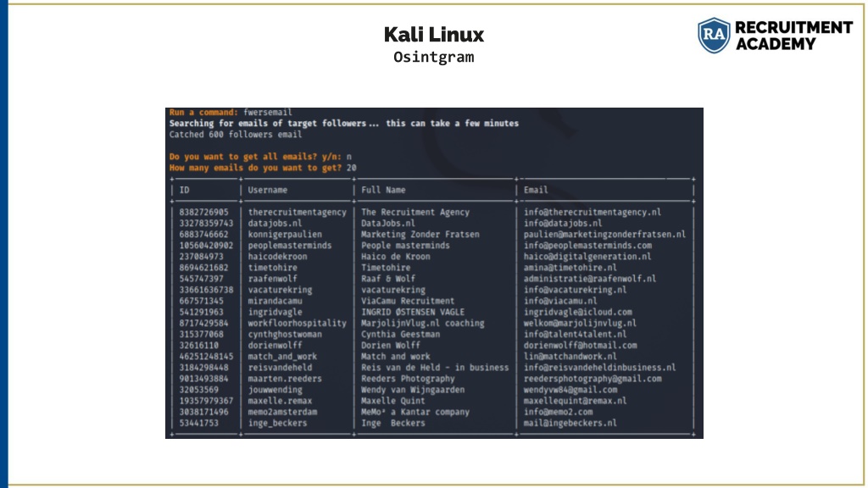This screenshot has width=868, height=488.
Task: Click username 'maxelle.remax'
Action: click(280, 401)
